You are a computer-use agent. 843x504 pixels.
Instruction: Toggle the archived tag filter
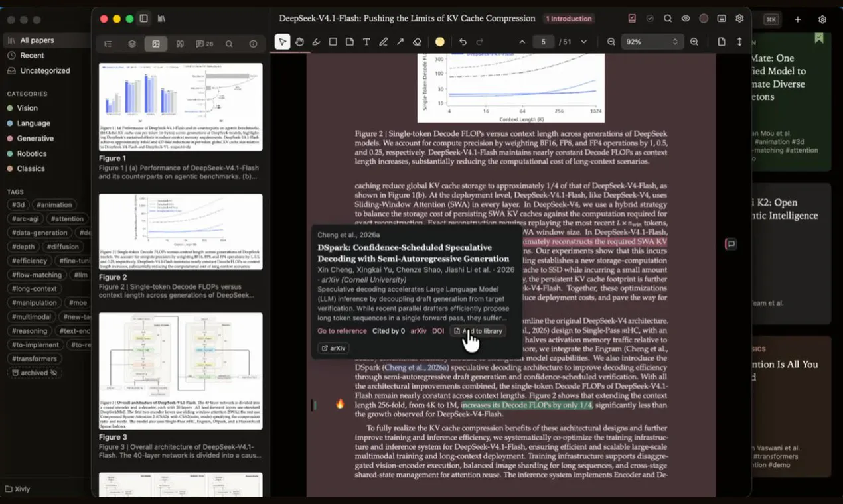click(35, 373)
